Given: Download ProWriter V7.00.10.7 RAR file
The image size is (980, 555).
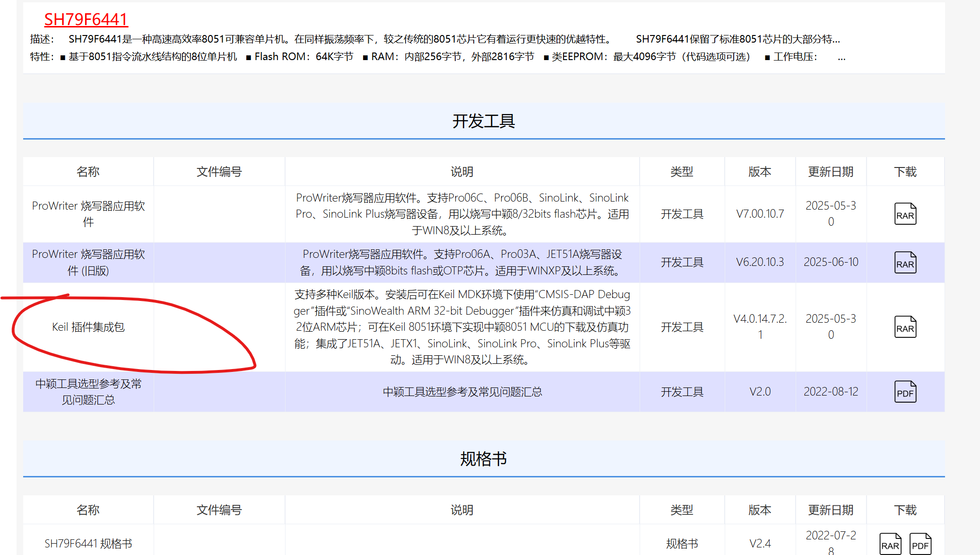Looking at the screenshot, I should [x=905, y=214].
